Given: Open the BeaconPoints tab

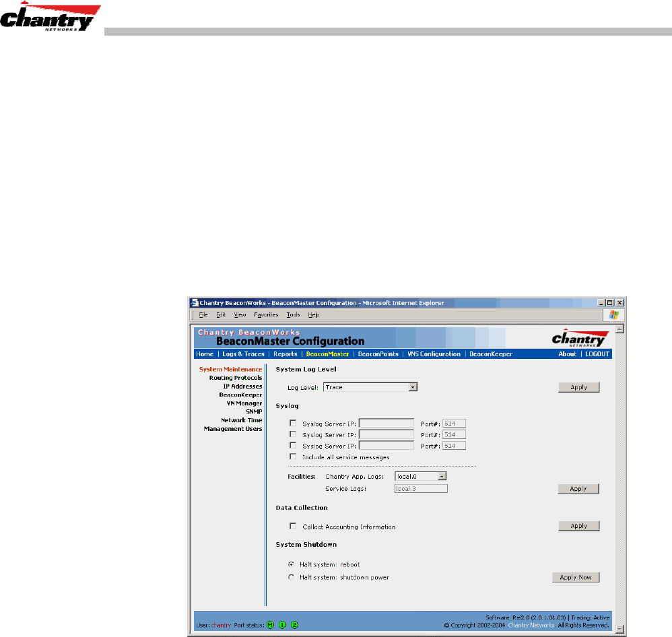Looking at the screenshot, I should pyautogui.click(x=378, y=354).
